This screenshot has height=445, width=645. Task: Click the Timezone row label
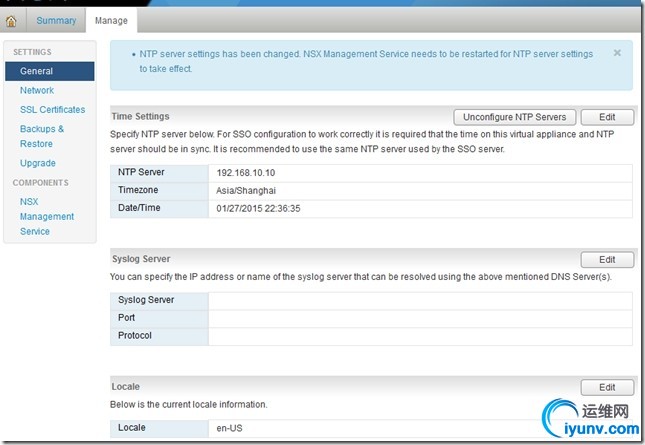pyautogui.click(x=138, y=190)
